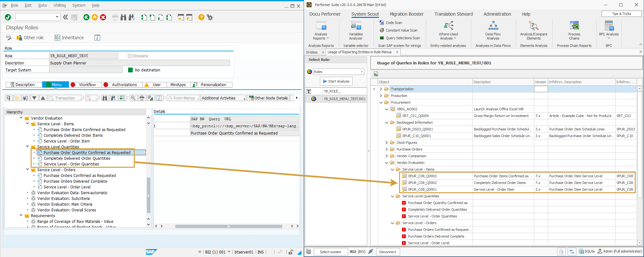Image resolution: width=644 pixels, height=257 pixels.
Task: Click the Disconnect button
Action: [388, 252]
